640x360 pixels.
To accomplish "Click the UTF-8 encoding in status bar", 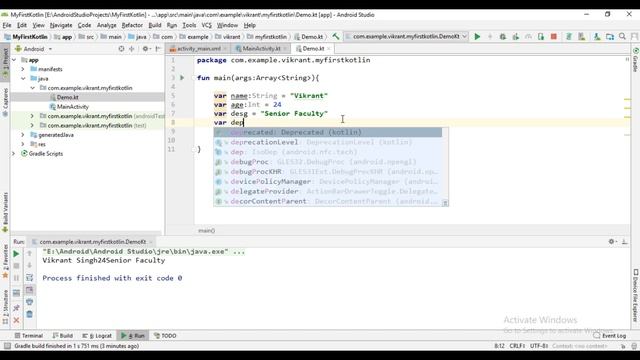I will (539, 346).
